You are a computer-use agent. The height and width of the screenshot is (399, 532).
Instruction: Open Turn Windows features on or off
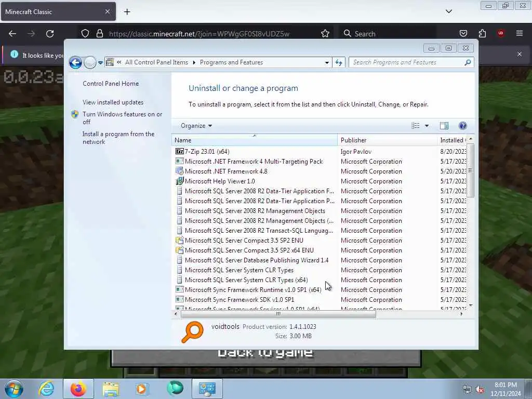123,118
